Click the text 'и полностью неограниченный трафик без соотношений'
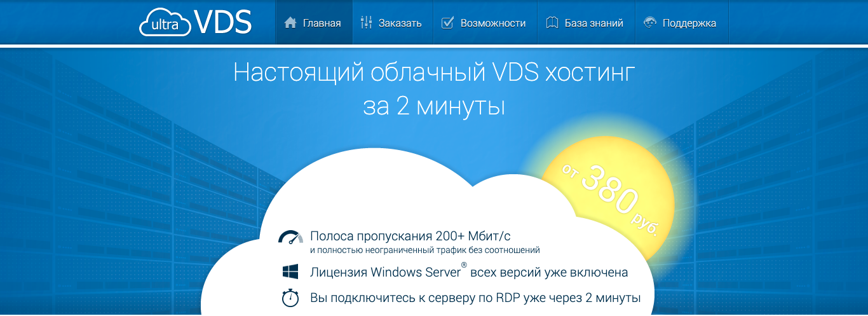This screenshot has width=868, height=316. [425, 251]
